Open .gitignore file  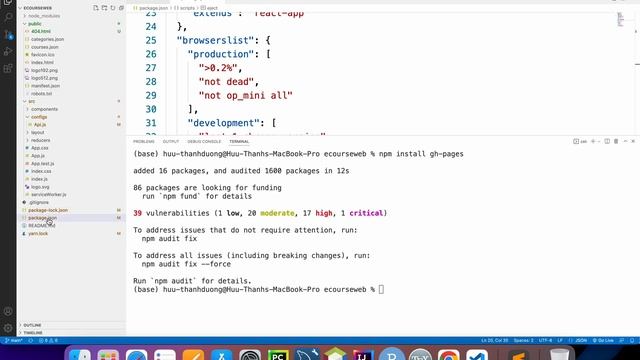pos(39,202)
